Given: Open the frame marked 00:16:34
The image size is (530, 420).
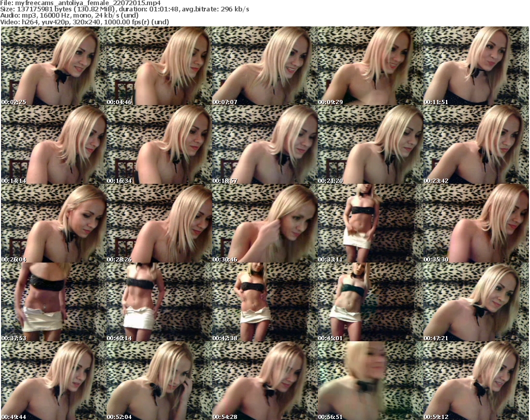Looking at the screenshot, I should pyautogui.click(x=159, y=144).
